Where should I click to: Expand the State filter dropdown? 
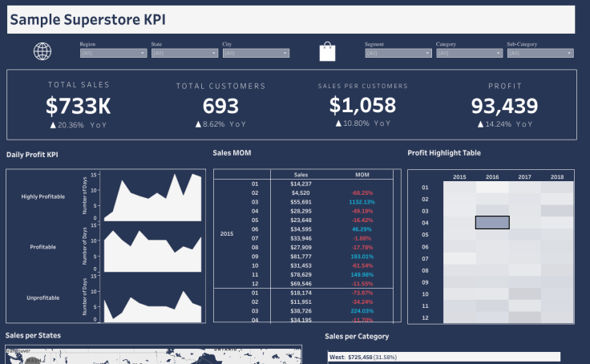pos(184,53)
